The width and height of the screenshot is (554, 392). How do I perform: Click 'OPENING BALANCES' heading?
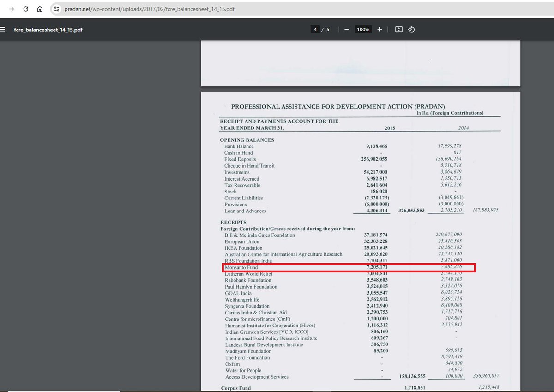pos(247,140)
